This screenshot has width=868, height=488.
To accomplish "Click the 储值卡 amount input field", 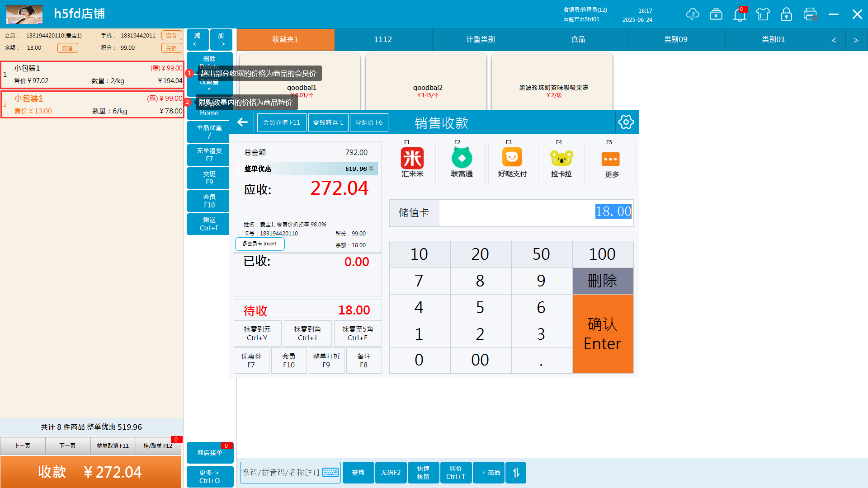I will pyautogui.click(x=536, y=212).
